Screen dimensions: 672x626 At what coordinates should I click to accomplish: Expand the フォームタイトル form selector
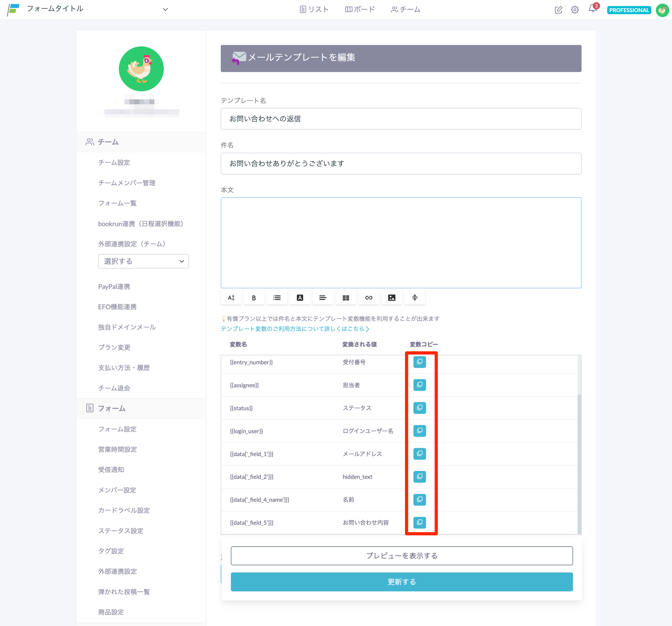coord(165,10)
